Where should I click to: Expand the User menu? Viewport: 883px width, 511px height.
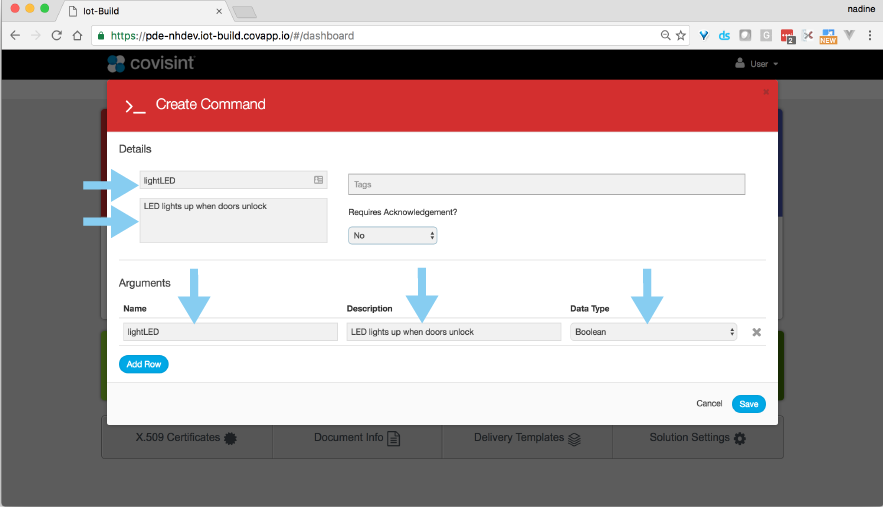tap(756, 64)
